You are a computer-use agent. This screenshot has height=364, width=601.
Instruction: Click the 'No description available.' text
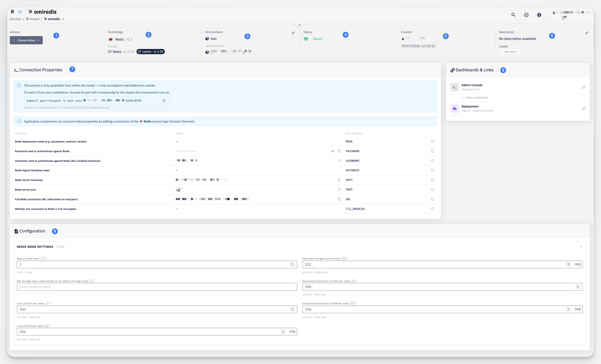[x=518, y=39]
